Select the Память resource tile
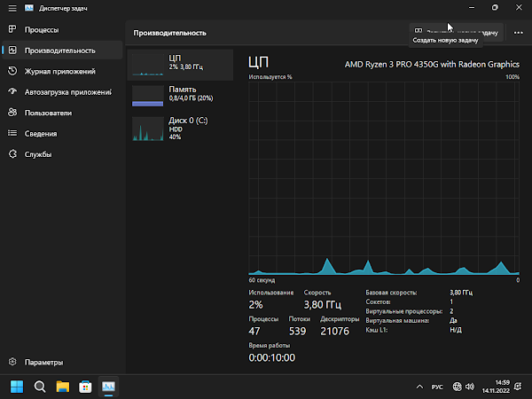 point(180,96)
